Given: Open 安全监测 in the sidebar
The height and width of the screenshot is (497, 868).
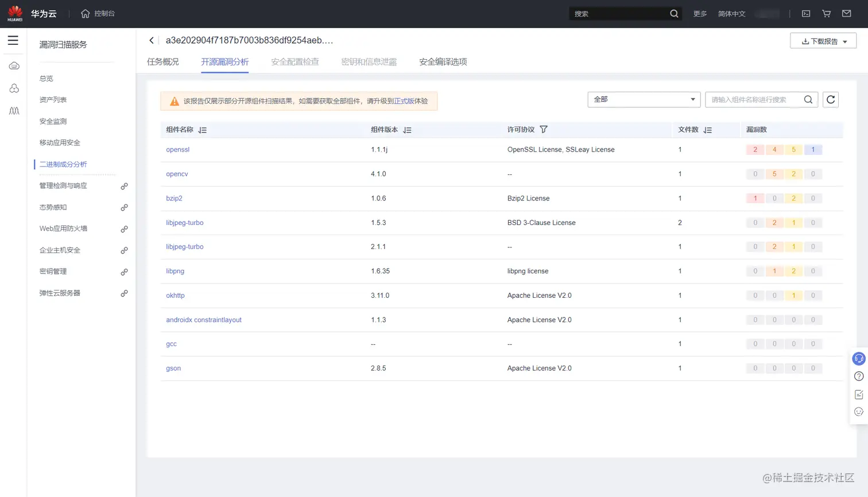Looking at the screenshot, I should [53, 121].
